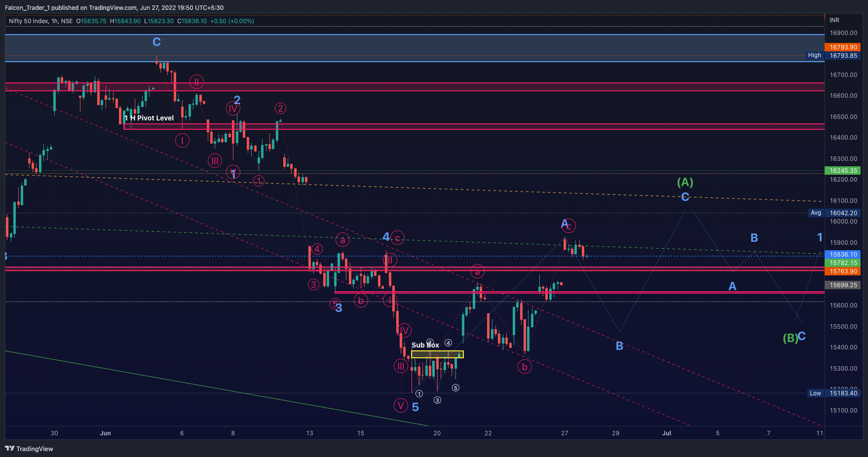868x457 pixels.
Task: Click the low value L15823.30
Action: click(x=159, y=21)
